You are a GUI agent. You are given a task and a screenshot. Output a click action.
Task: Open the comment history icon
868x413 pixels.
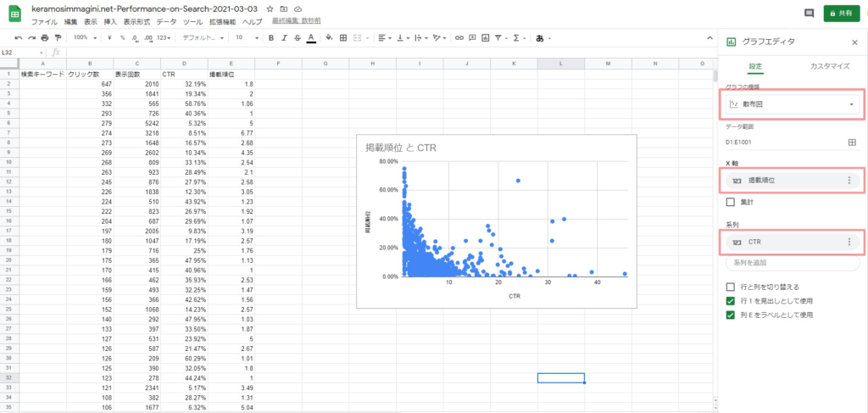[x=809, y=14]
